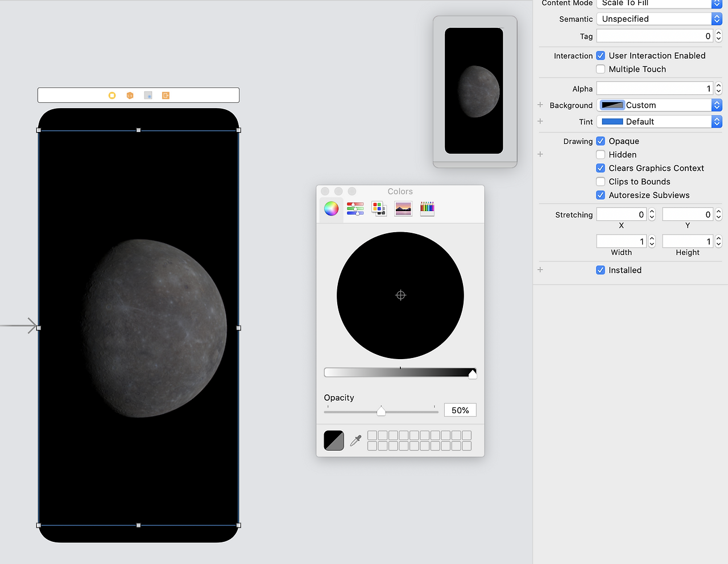This screenshot has height=564, width=728.
Task: Click the Exit icon in scene dock
Action: point(166,96)
